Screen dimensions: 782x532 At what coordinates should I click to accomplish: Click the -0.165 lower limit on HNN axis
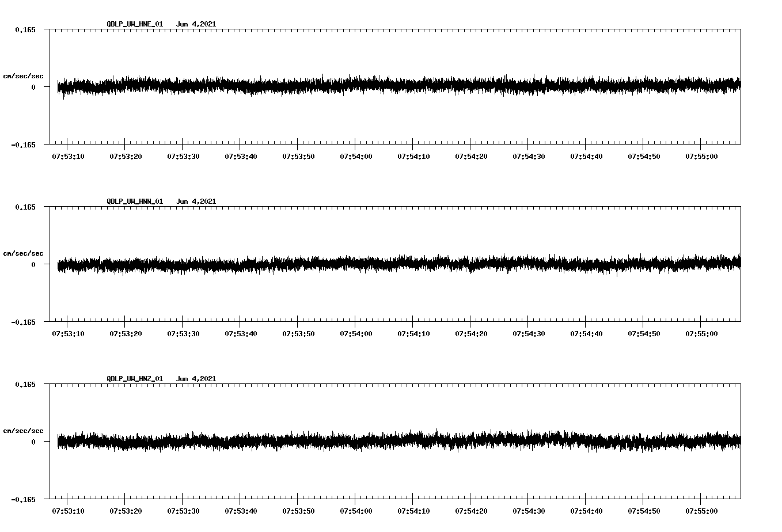coord(23,322)
